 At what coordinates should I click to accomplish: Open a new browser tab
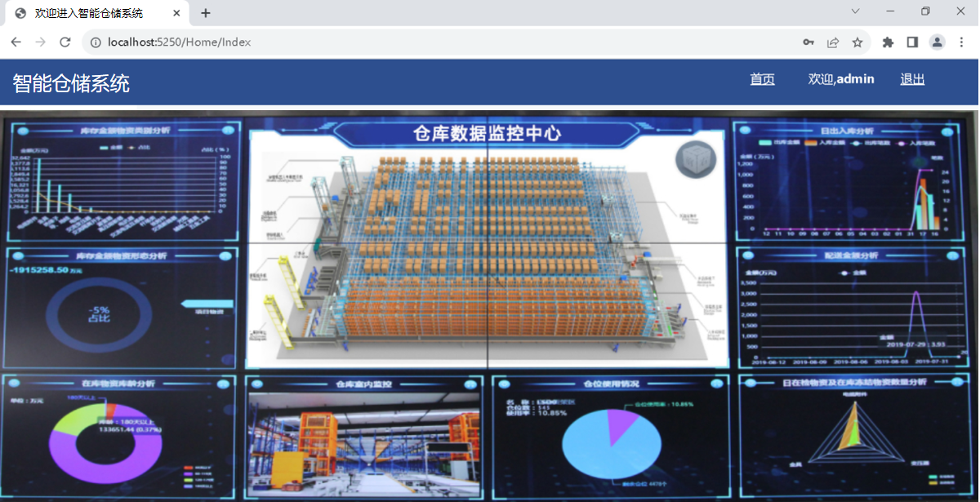coord(206,13)
